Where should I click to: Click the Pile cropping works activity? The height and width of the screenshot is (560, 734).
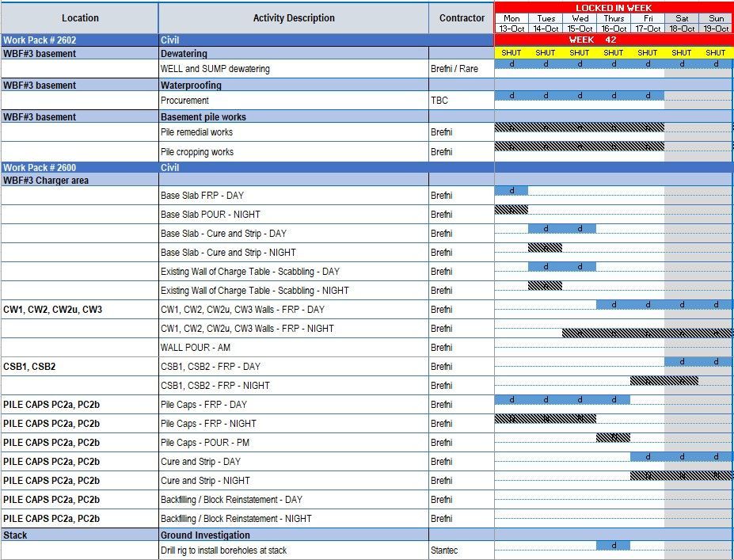(294, 152)
